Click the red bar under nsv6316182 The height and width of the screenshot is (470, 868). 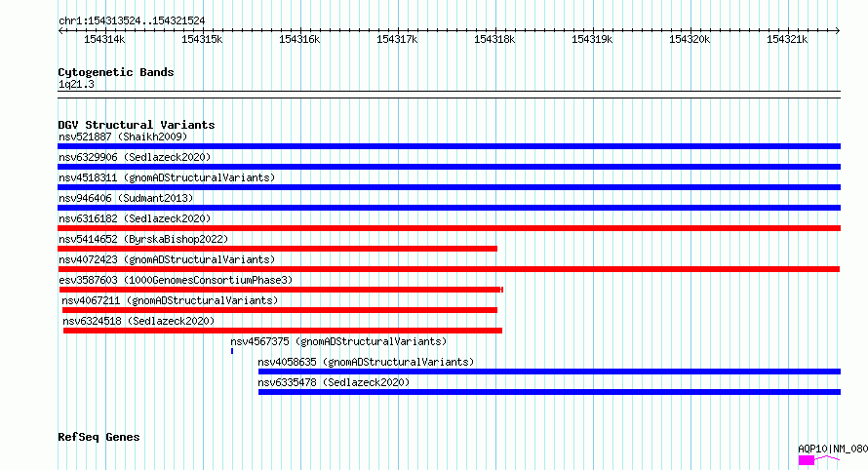click(449, 228)
